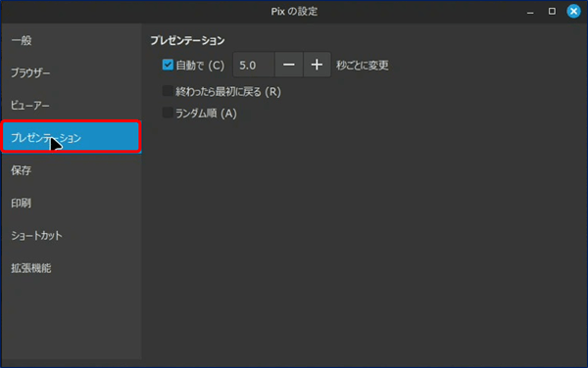Open the ショートカット category
The width and height of the screenshot is (588, 368).
point(72,236)
